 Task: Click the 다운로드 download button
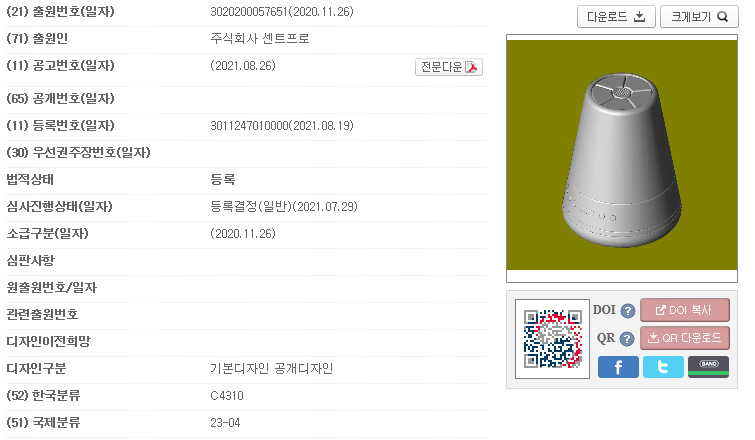[x=616, y=17]
